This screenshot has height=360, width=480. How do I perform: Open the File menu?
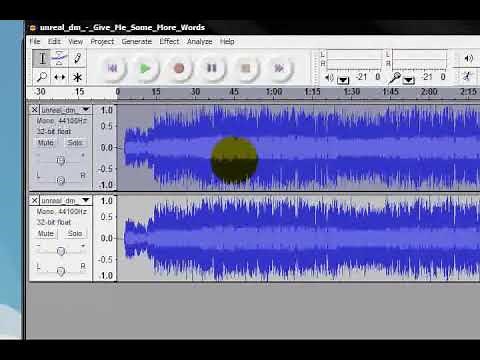point(35,42)
